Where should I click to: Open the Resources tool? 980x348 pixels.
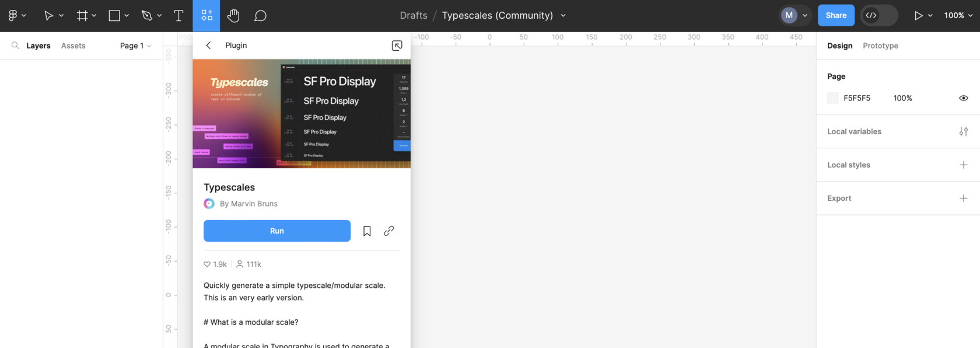pyautogui.click(x=206, y=16)
